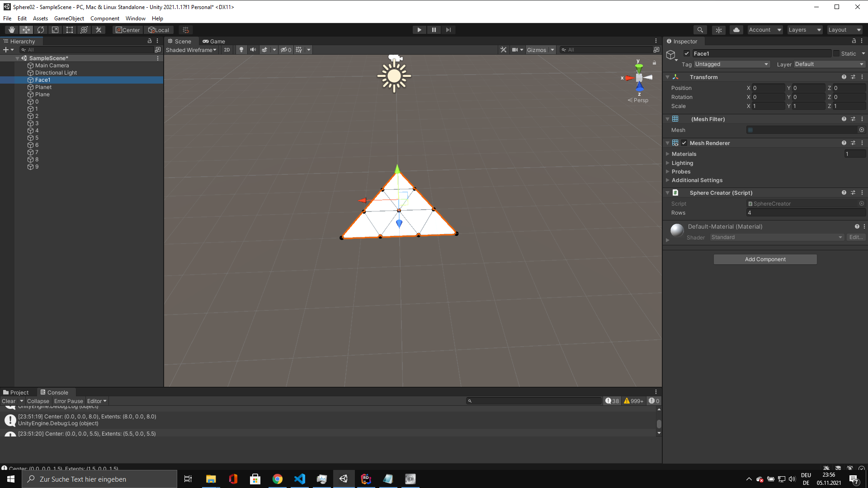Toggle scene lighting bulb icon

point(241,50)
